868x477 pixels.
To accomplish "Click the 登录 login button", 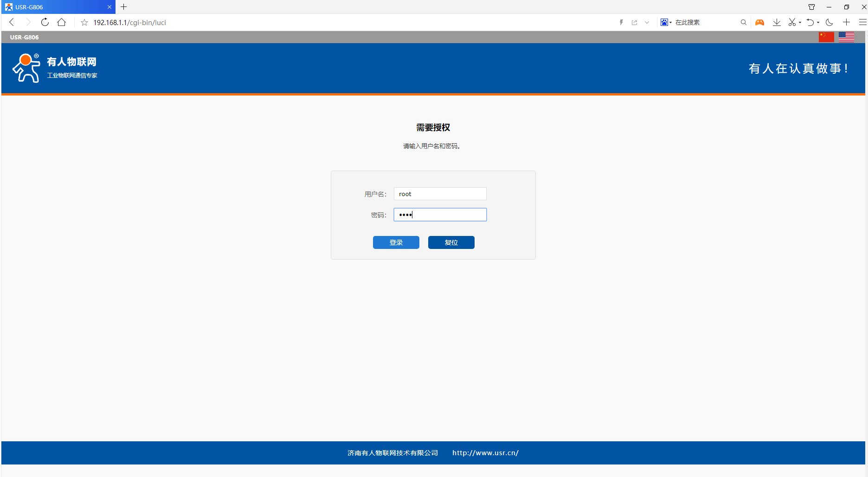I will click(396, 242).
